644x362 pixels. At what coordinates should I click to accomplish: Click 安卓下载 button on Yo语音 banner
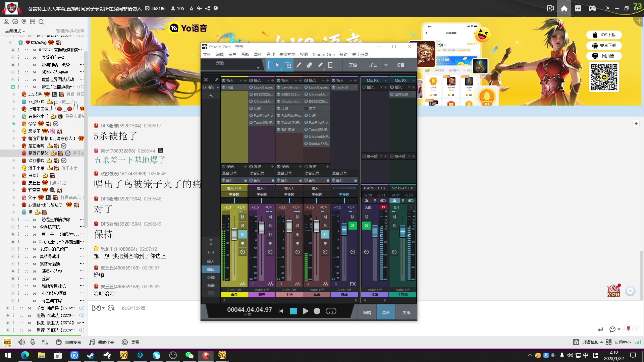point(604,46)
